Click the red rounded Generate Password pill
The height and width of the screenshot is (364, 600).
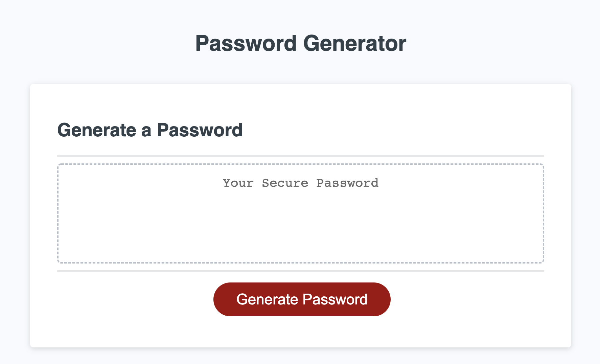[302, 299]
